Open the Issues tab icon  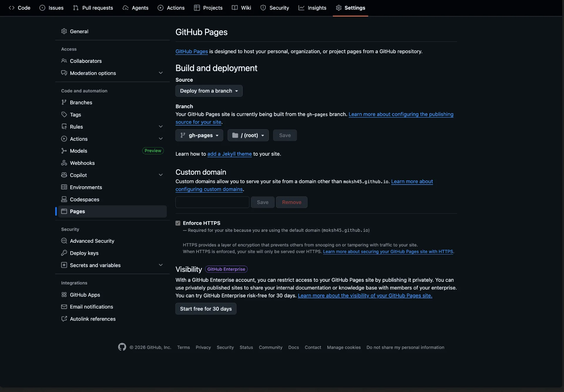[x=43, y=8]
